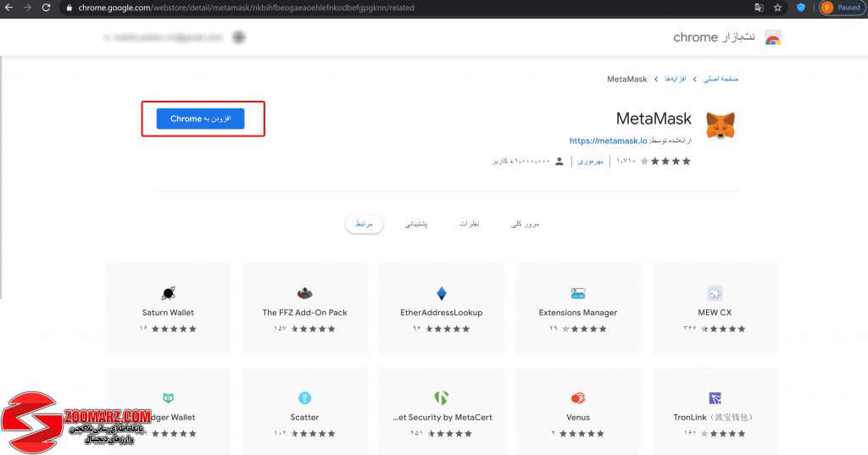Click the Chrome Web Store title text

(714, 37)
